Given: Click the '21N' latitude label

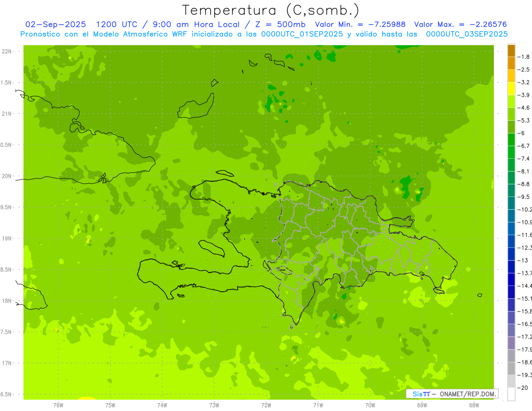Looking at the screenshot, I should tap(7, 114).
